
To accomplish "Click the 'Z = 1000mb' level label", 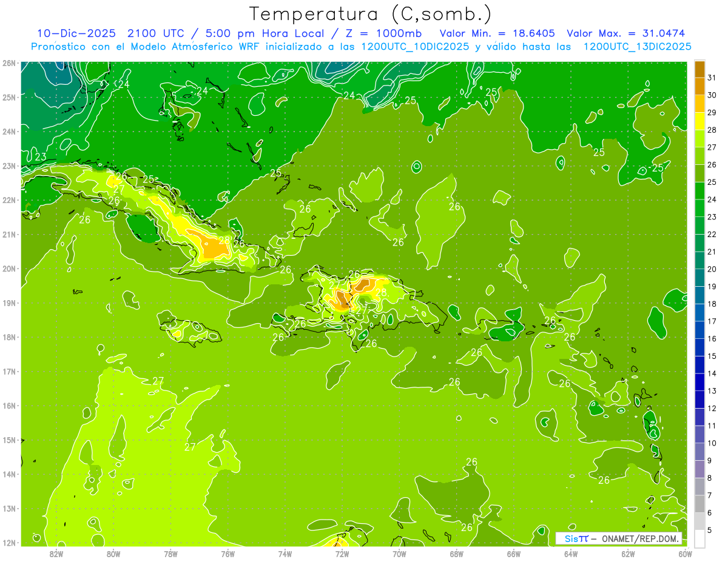I will (x=383, y=33).
